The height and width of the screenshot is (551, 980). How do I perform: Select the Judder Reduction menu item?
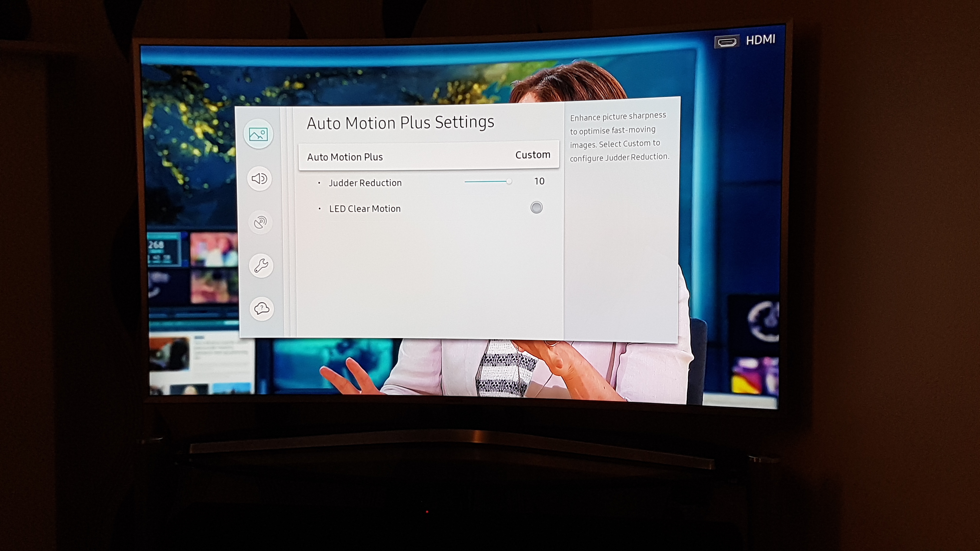365,183
